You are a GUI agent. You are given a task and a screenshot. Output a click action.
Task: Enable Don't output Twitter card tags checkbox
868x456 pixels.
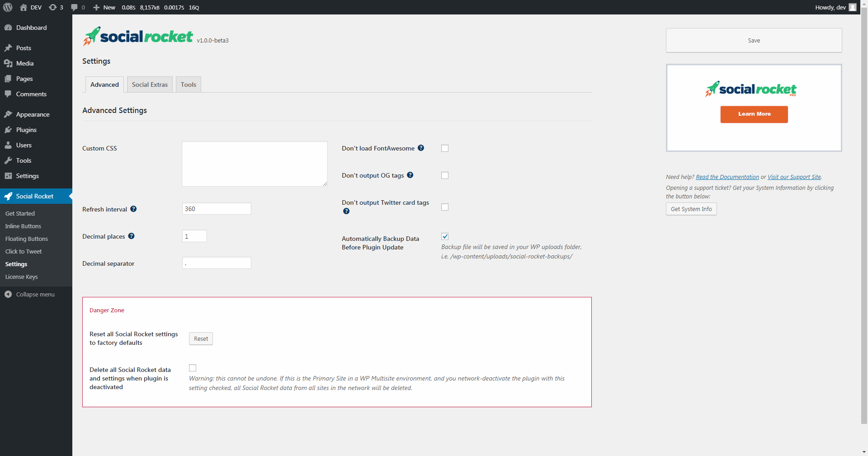[x=445, y=207]
